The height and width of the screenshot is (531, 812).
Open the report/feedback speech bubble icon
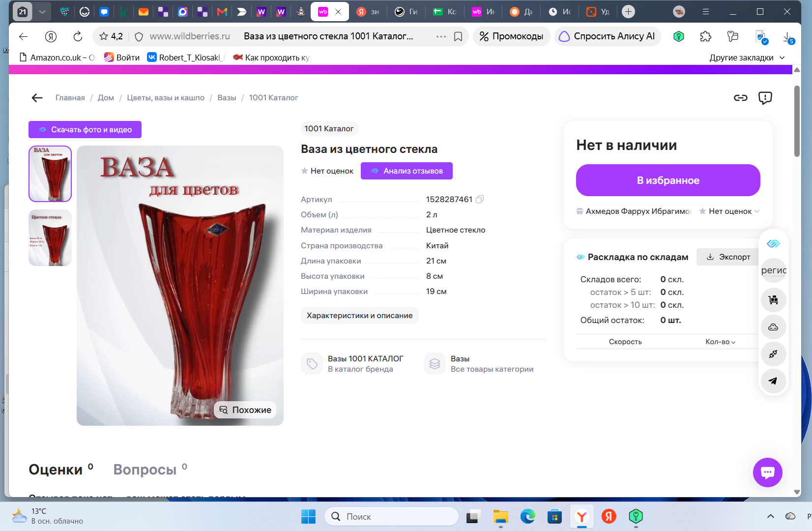pos(765,98)
